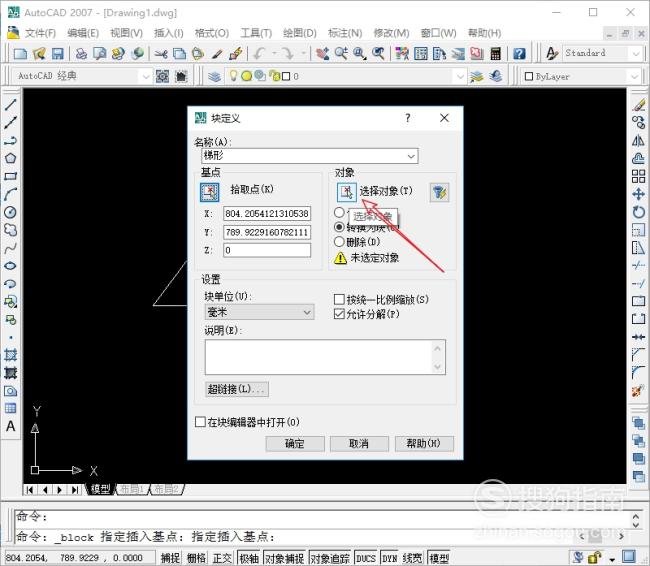Image resolution: width=650 pixels, height=566 pixels.
Task: Click the Quick Select filter icon
Action: (x=439, y=192)
